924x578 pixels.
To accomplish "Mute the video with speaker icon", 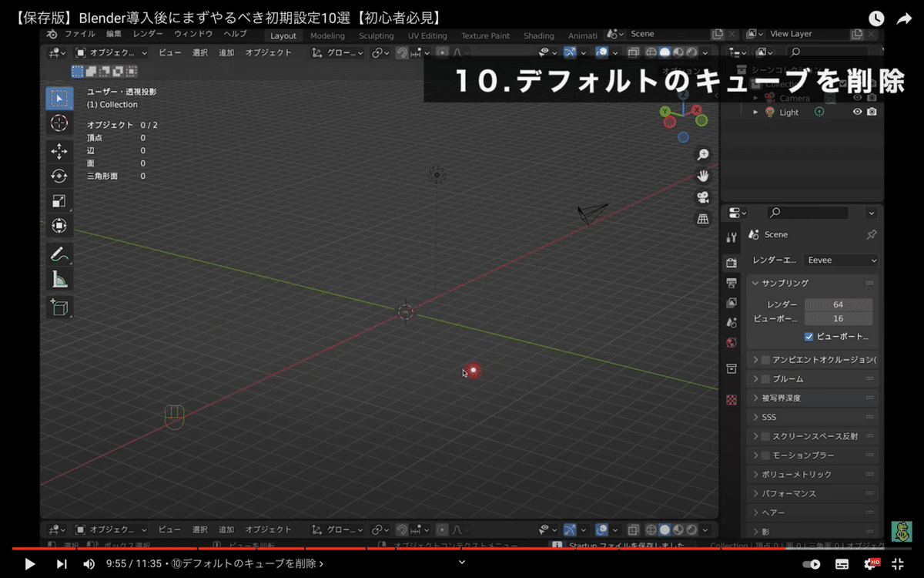I will click(x=89, y=564).
